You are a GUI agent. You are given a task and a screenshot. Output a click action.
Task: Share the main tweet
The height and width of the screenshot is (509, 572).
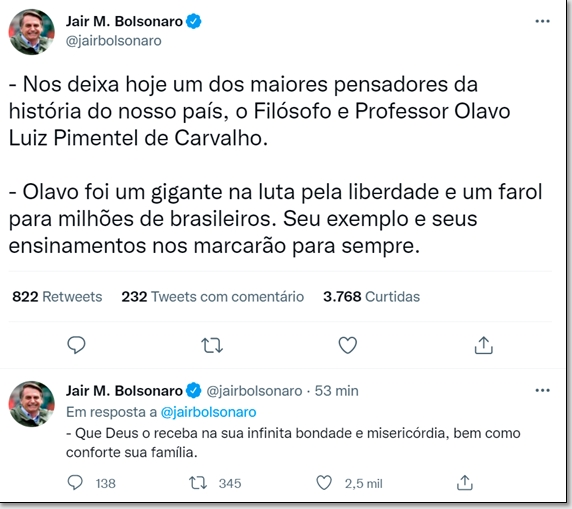(x=483, y=345)
